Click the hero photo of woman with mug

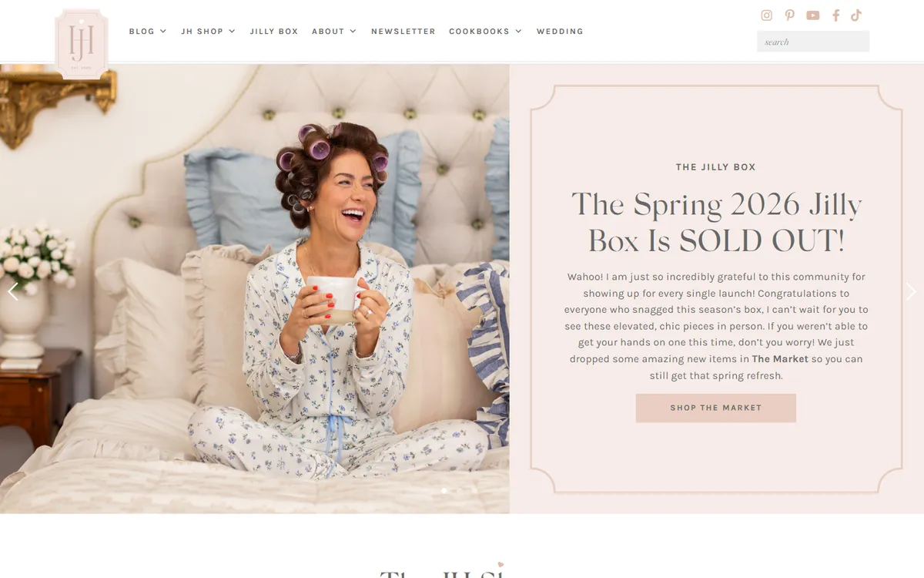(254, 288)
